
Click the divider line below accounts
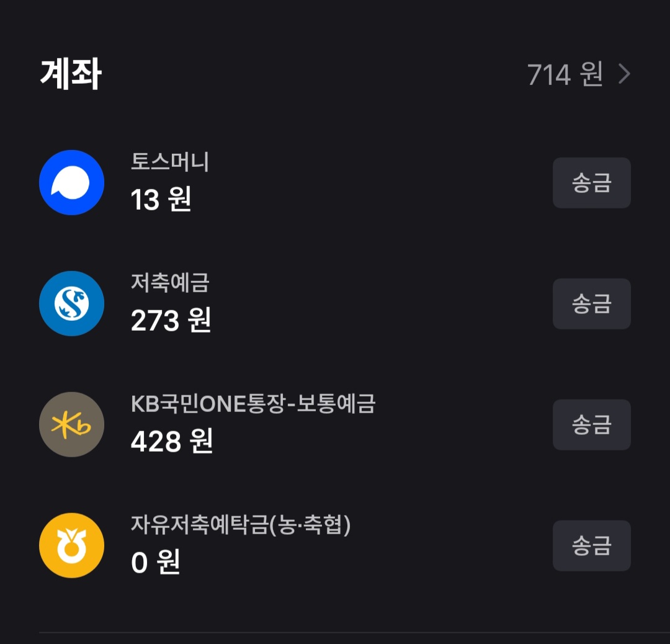354,632
